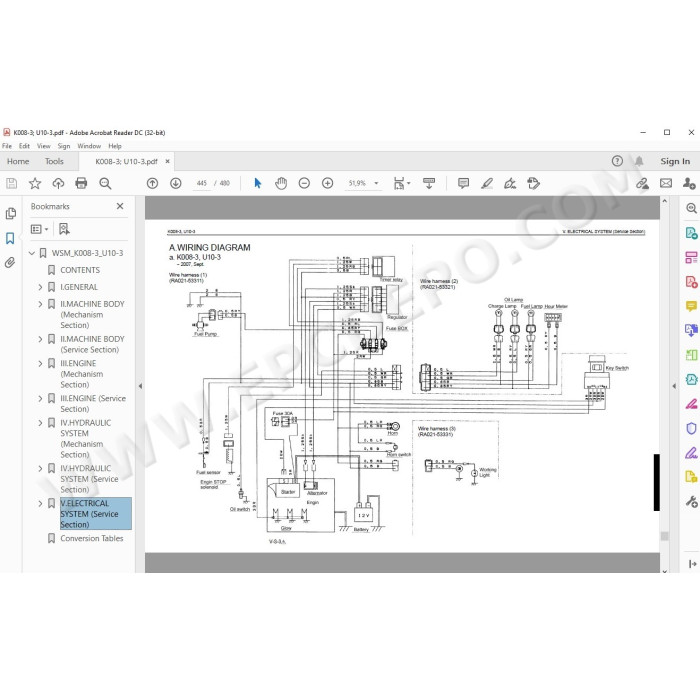Viewport: 700px width, 700px height.
Task: Click the Stamp tool icon
Action: [x=533, y=183]
